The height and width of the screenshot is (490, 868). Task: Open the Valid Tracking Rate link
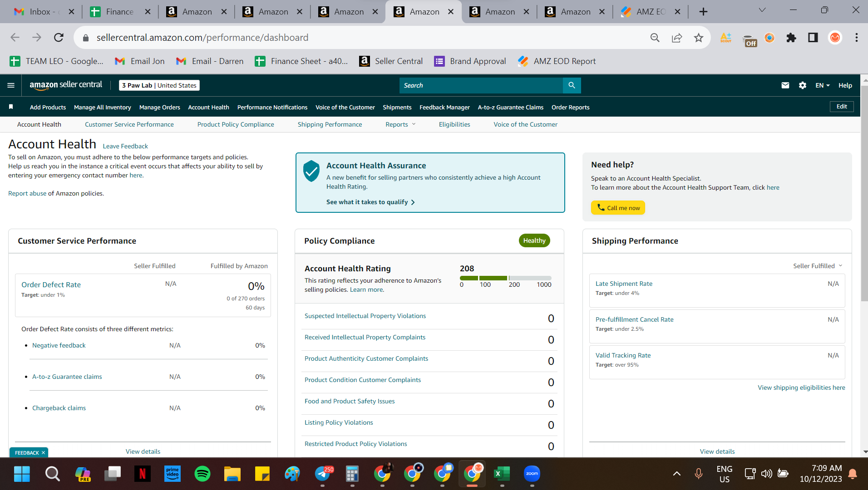pos(623,355)
